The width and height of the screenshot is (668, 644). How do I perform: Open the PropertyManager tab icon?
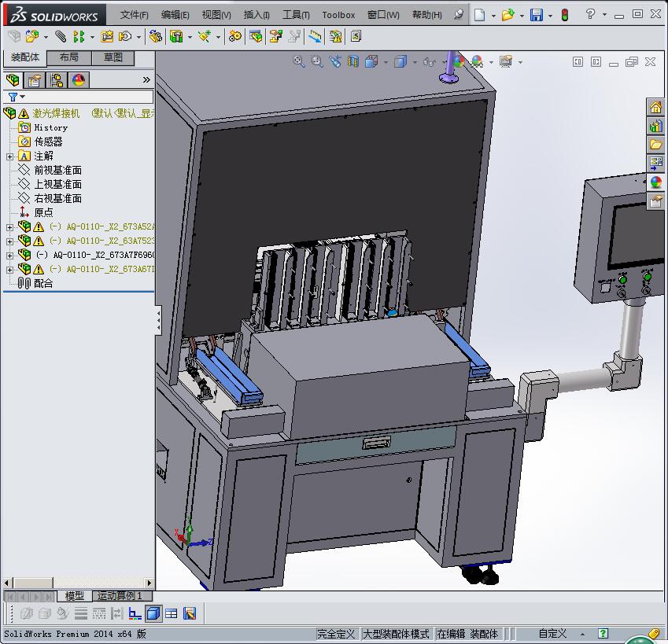click(x=35, y=80)
